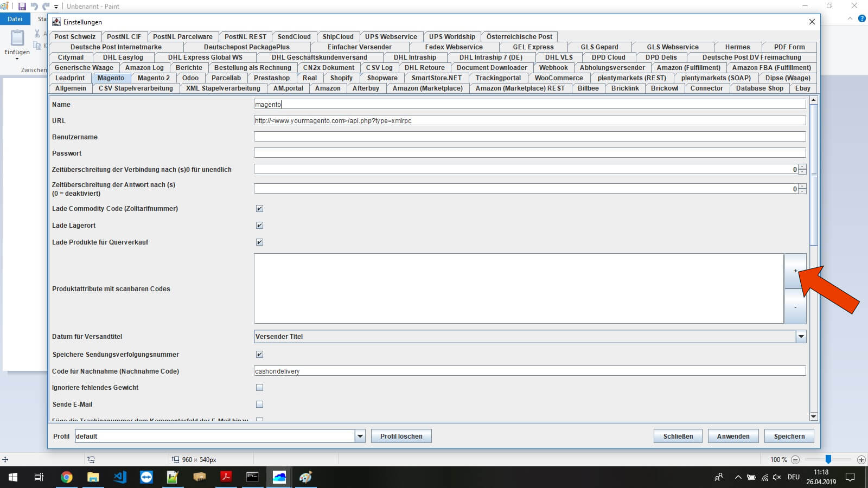Click Paint's Einfügen paste icon
The width and height of the screenshot is (868, 488).
pyautogui.click(x=17, y=38)
